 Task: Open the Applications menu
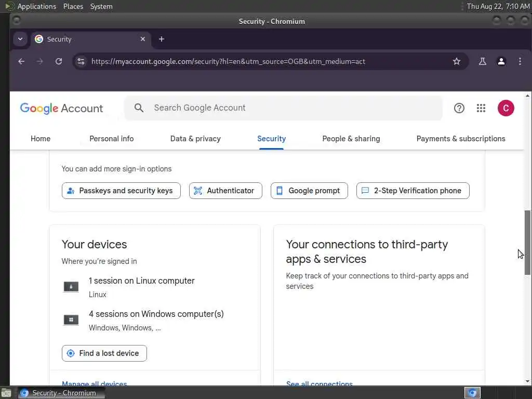(36, 6)
